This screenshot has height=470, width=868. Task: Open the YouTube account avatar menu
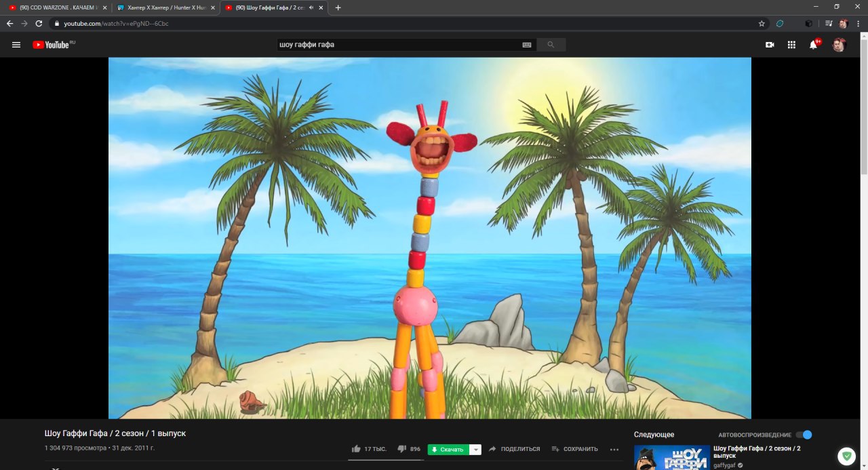click(839, 45)
